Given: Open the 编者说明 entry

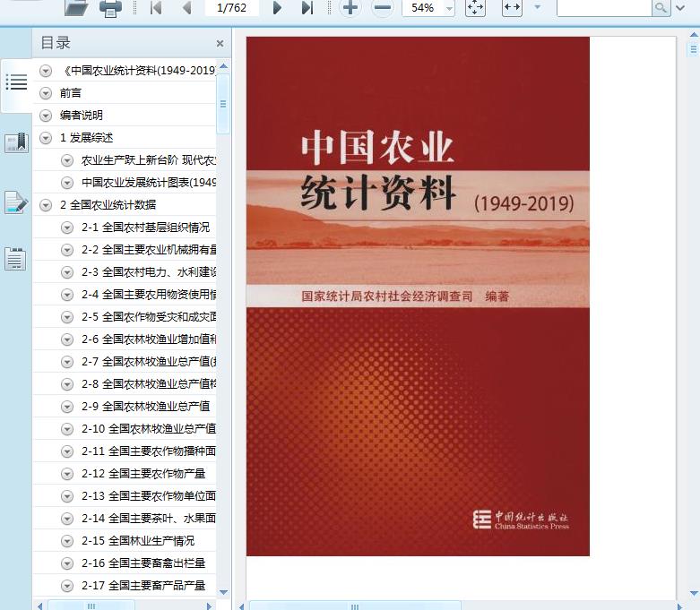Looking at the screenshot, I should point(82,116).
